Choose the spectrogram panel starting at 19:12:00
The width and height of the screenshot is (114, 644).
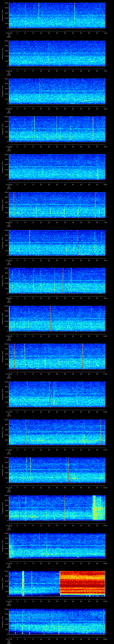57,432
